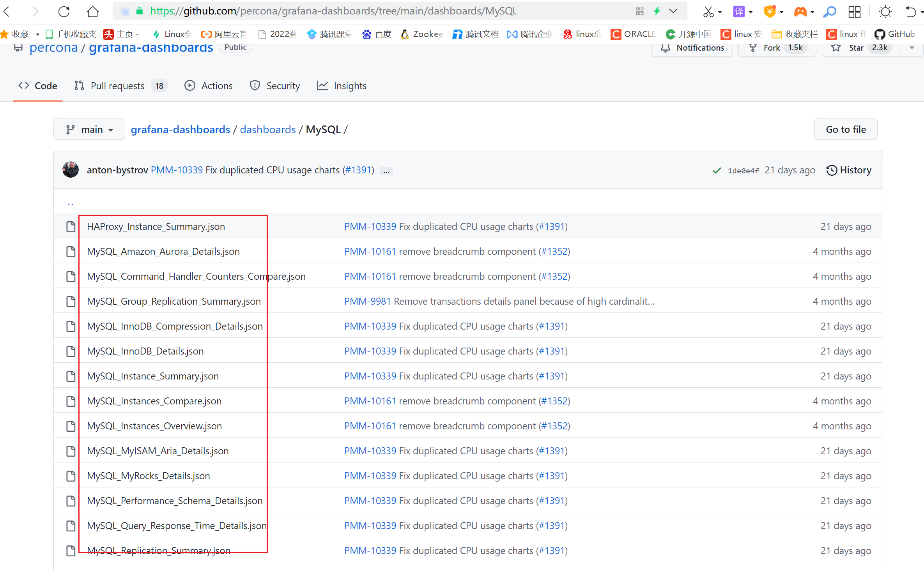Open the percona owner link
The height and width of the screenshot is (570, 924).
point(54,48)
